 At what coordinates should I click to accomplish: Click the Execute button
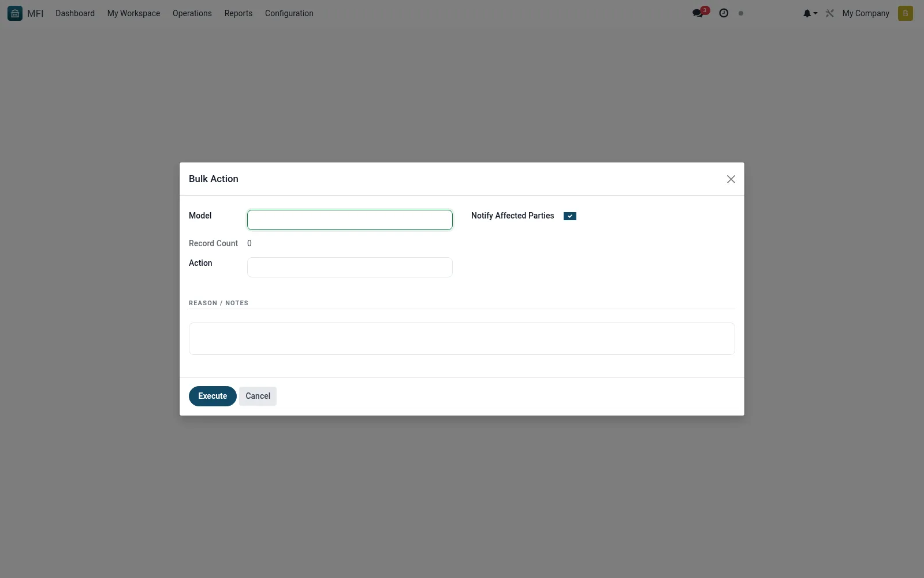(x=213, y=396)
